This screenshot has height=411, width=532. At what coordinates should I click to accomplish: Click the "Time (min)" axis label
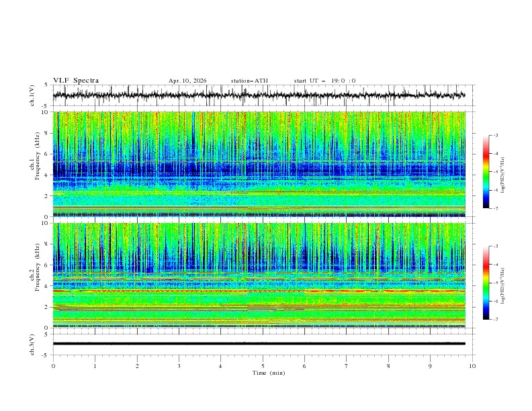click(269, 373)
